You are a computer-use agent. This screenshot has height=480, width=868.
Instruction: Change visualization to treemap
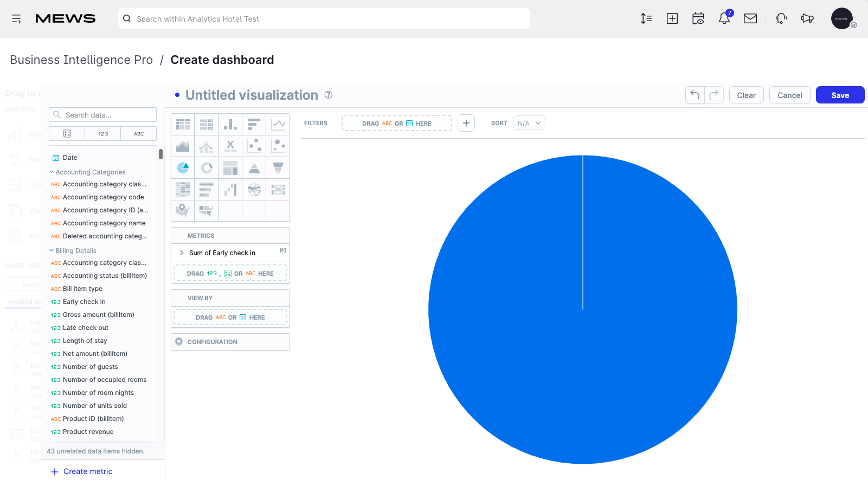230,167
